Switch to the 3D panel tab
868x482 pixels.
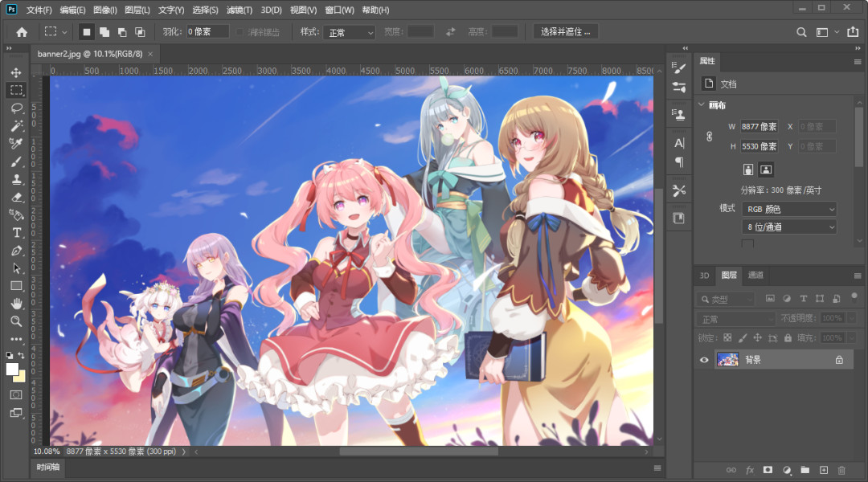(x=704, y=275)
